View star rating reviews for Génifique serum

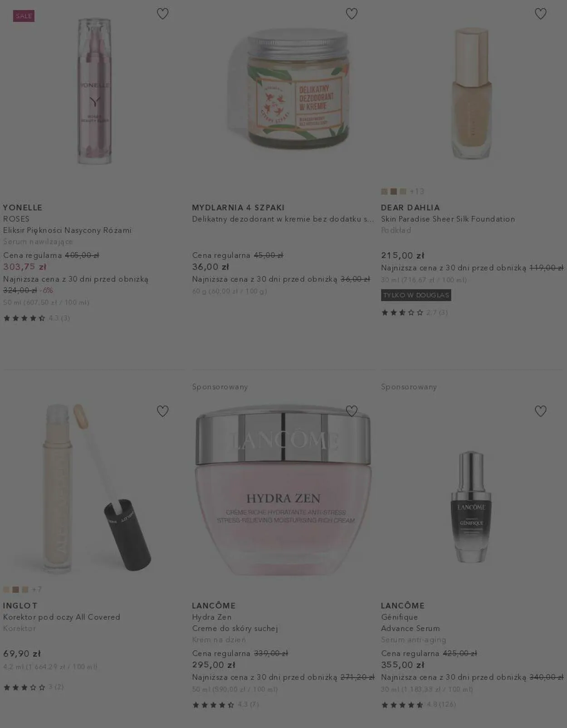point(418,704)
